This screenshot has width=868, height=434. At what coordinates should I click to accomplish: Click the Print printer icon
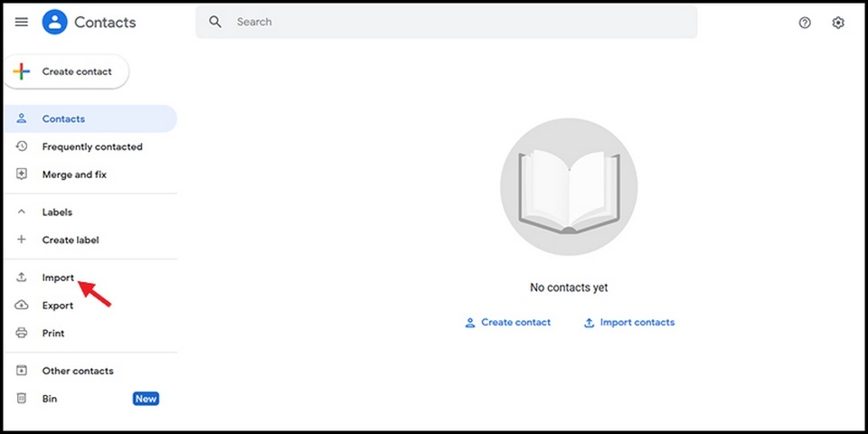click(22, 333)
